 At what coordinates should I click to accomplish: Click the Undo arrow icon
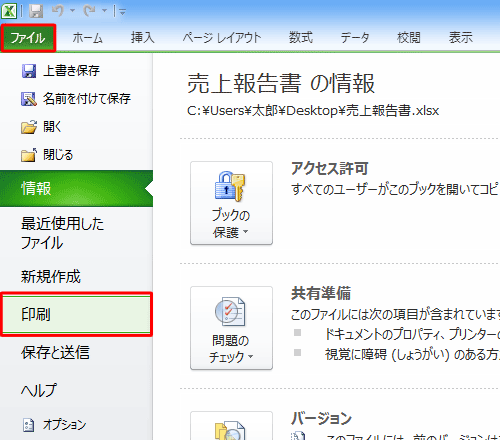58,11
